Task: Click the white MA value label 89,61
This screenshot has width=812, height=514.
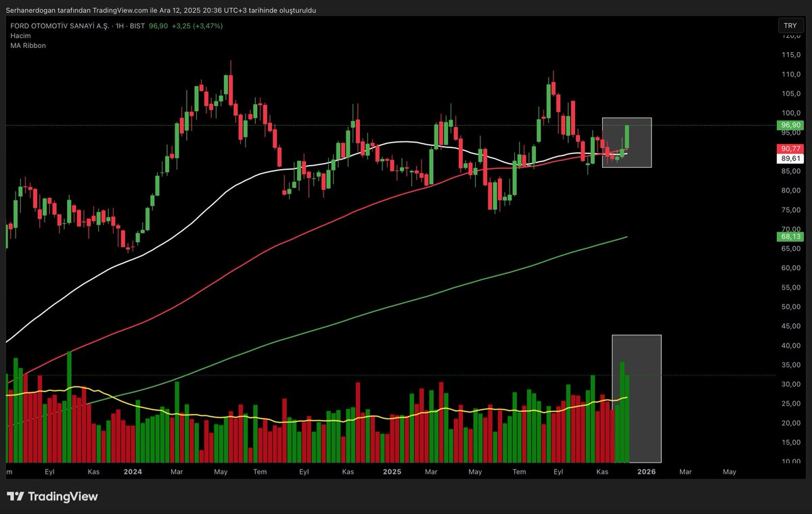Action: [790, 158]
